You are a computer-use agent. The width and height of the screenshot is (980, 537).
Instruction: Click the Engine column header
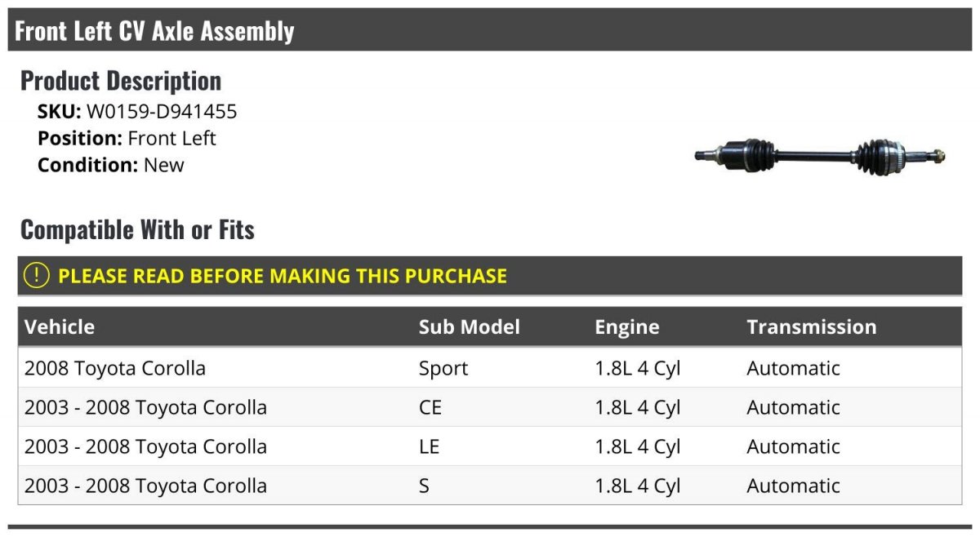pos(626,327)
